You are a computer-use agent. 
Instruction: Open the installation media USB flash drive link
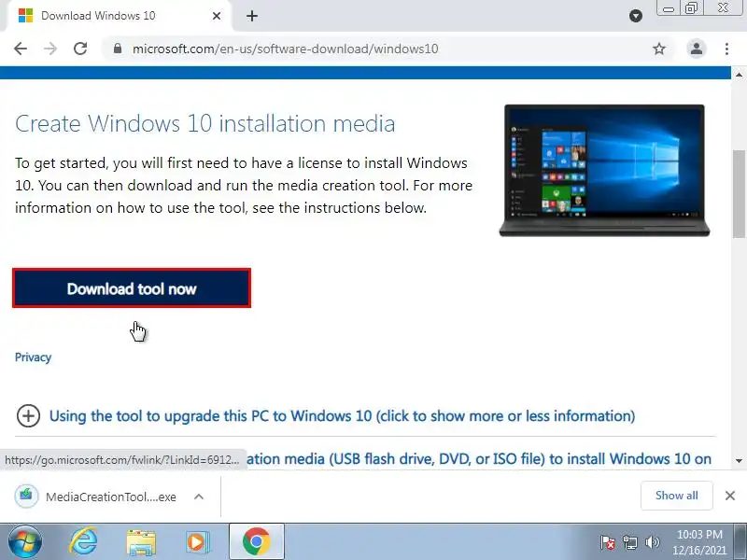pos(479,459)
